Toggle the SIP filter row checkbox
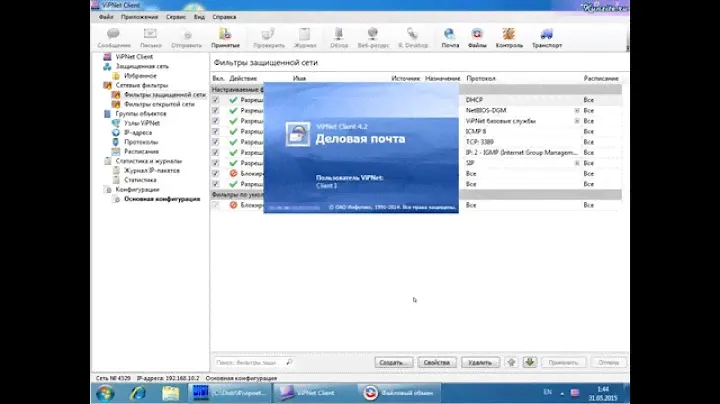 tap(216, 163)
